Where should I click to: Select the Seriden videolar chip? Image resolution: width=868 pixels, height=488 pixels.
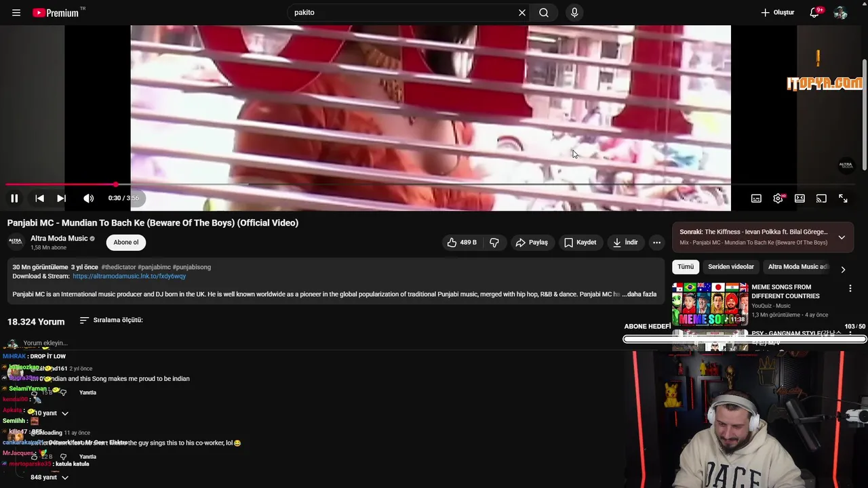pyautogui.click(x=731, y=267)
